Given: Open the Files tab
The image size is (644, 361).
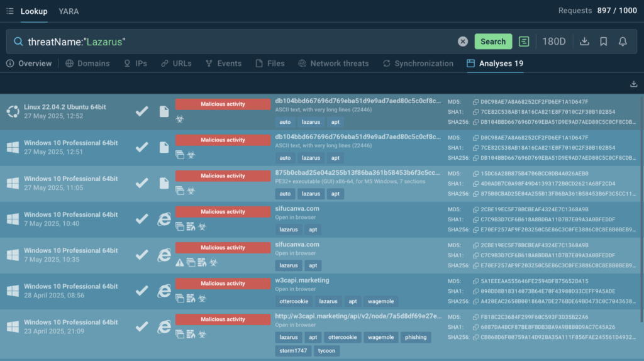Looking at the screenshot, I should point(270,64).
